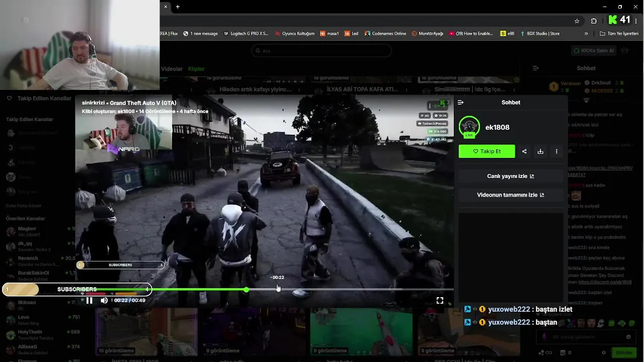The height and width of the screenshot is (362, 644).
Task: Open a new browser tab
Action: coord(178,7)
